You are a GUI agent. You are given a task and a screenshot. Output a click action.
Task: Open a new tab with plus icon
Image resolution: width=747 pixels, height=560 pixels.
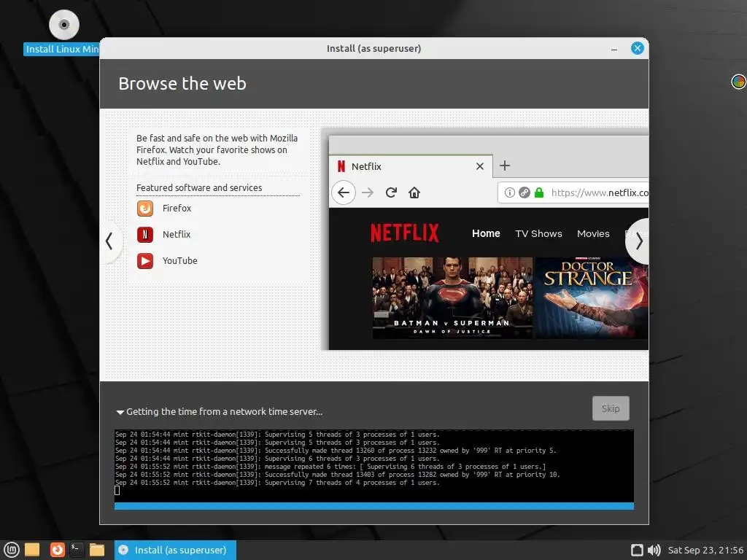pos(505,166)
